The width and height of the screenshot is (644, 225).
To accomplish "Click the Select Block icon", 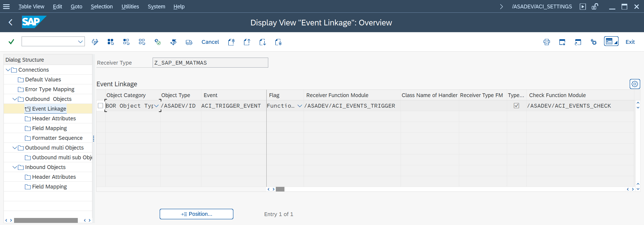I will (126, 42).
